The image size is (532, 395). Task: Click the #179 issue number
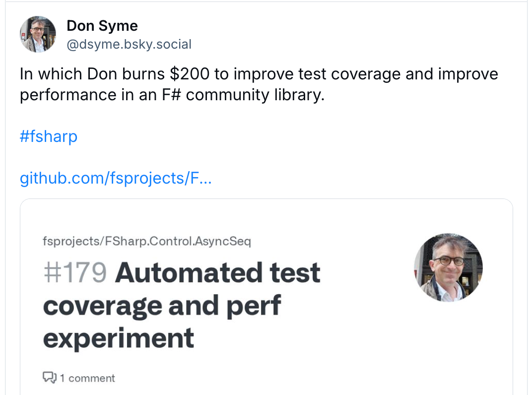(x=75, y=272)
